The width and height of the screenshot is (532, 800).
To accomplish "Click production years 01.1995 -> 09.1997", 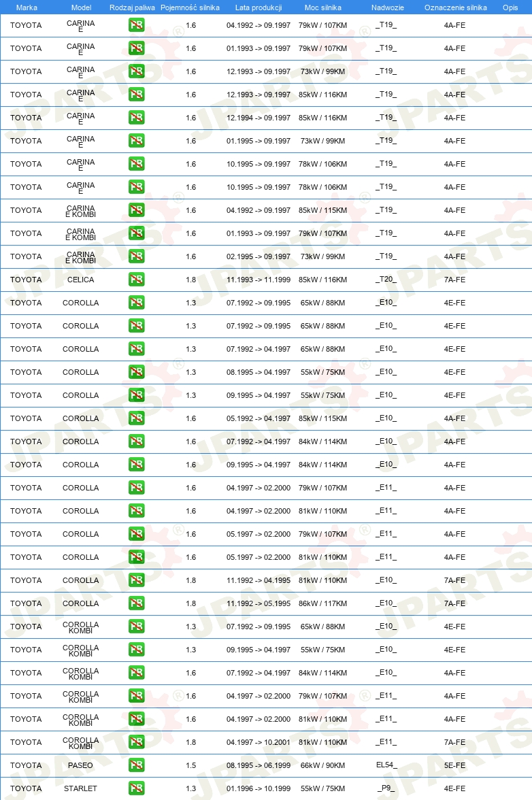I will click(x=259, y=141).
